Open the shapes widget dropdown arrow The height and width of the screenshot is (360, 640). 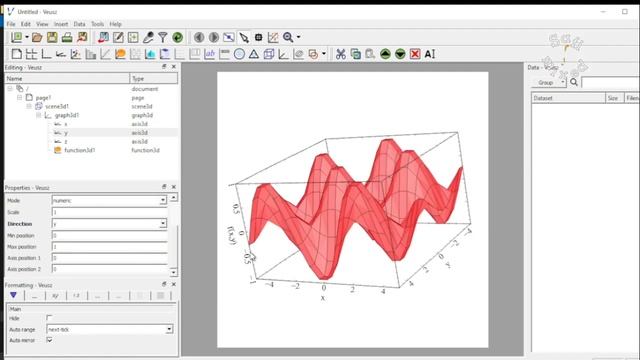pyautogui.click(x=324, y=53)
